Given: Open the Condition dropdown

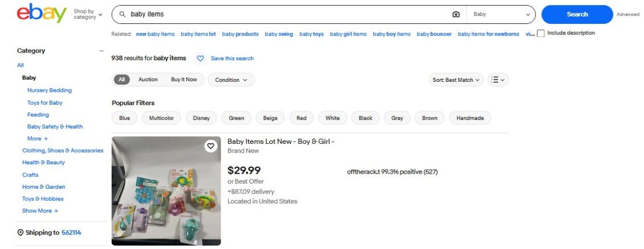Looking at the screenshot, I should tap(231, 80).
